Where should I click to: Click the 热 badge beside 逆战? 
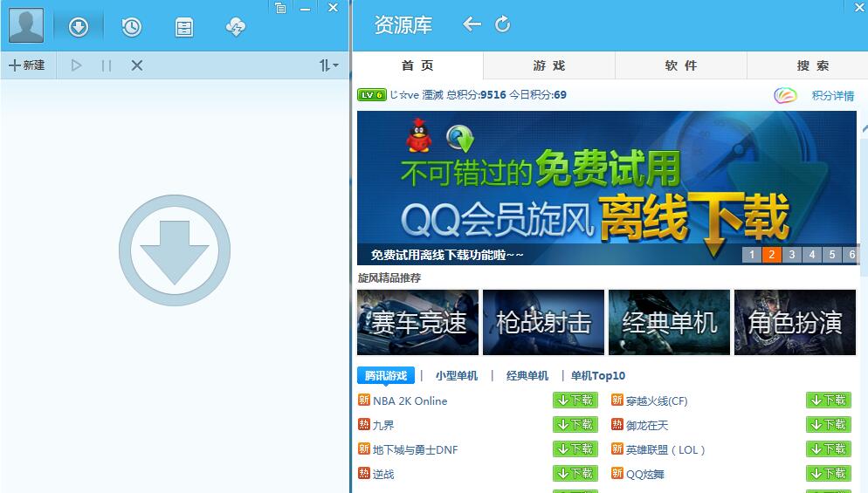pos(363,473)
